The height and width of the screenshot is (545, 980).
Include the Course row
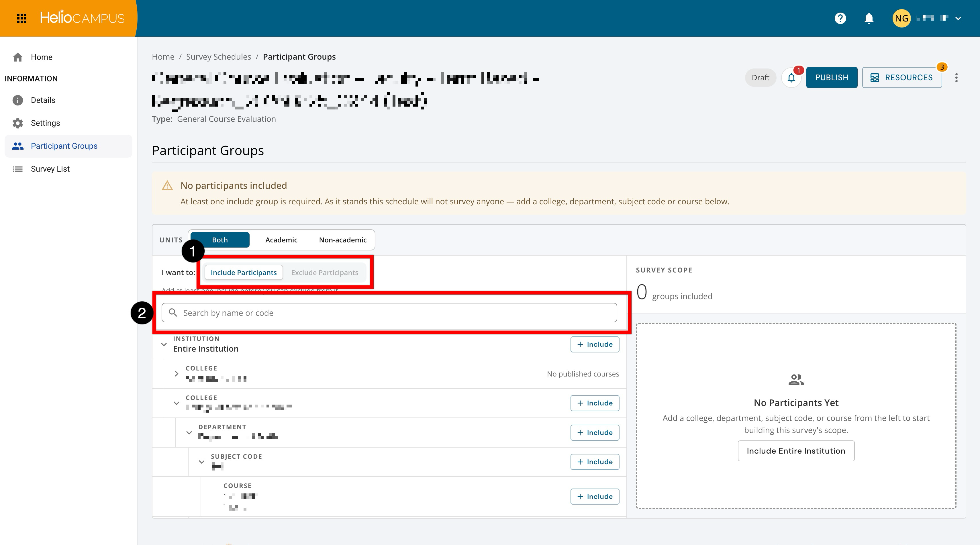coord(595,496)
